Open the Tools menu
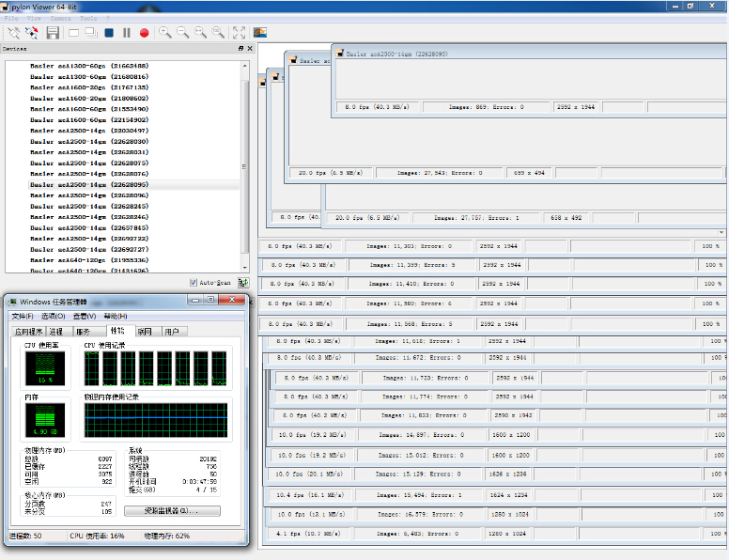This screenshot has height=560, width=729. tap(88, 18)
